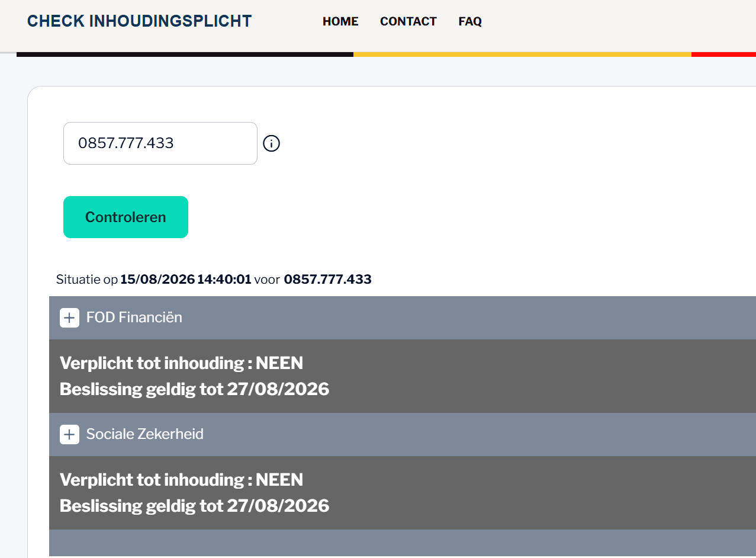This screenshot has height=558, width=756.
Task: Click the yellow stripe below the header
Action: 522,54
